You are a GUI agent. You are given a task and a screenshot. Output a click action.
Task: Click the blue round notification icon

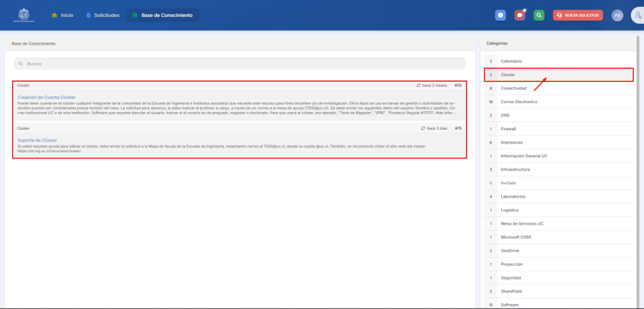[x=500, y=15]
